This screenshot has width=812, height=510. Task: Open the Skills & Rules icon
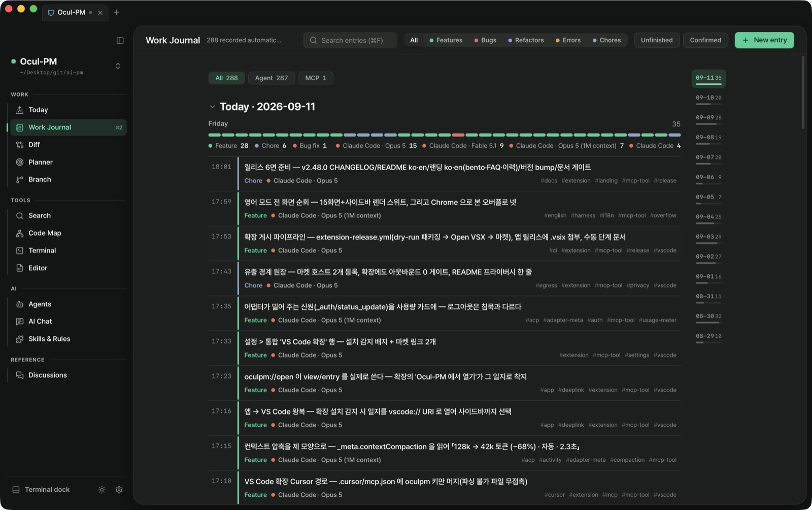20,339
